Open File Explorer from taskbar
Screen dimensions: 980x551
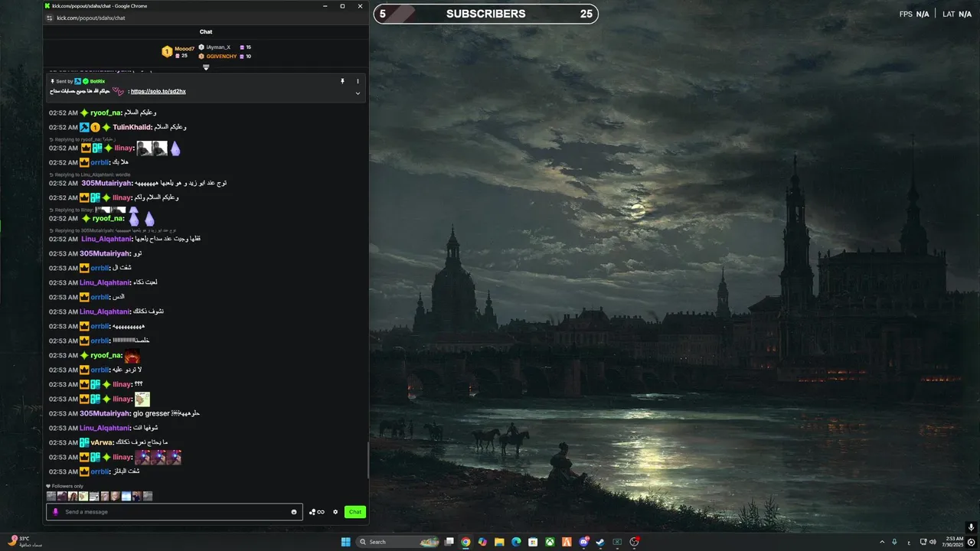click(x=499, y=542)
